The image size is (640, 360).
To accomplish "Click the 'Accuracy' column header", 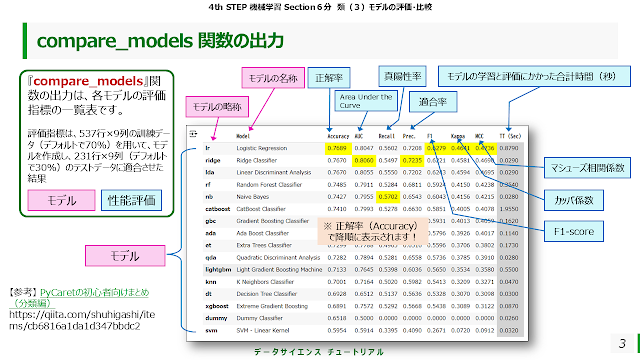I will (338, 136).
